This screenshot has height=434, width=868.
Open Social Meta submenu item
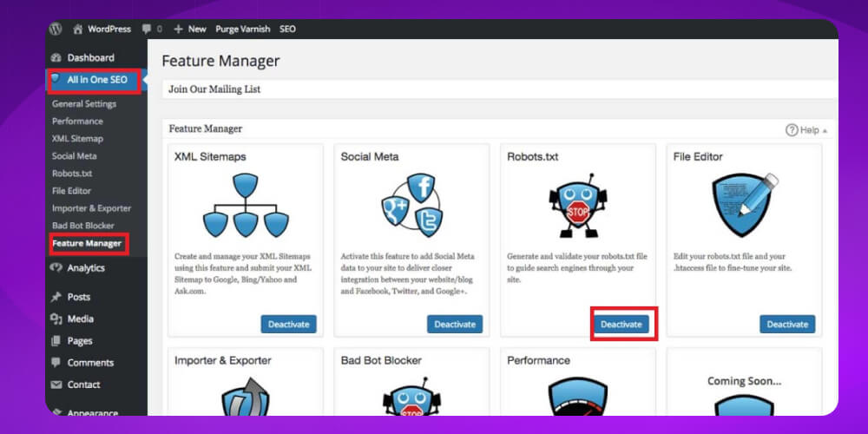coord(74,156)
